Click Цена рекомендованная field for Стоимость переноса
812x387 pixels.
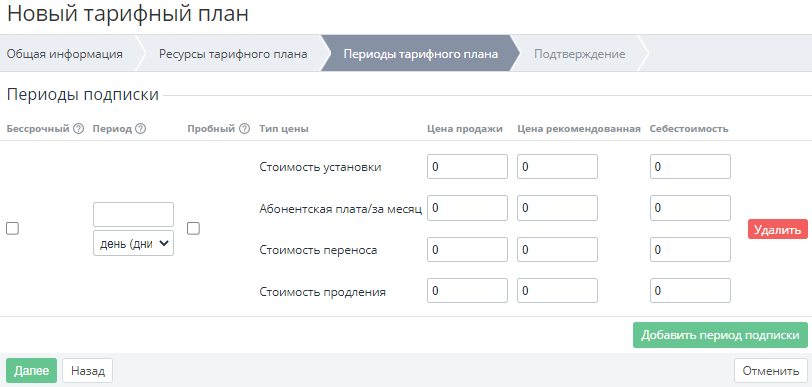557,250
